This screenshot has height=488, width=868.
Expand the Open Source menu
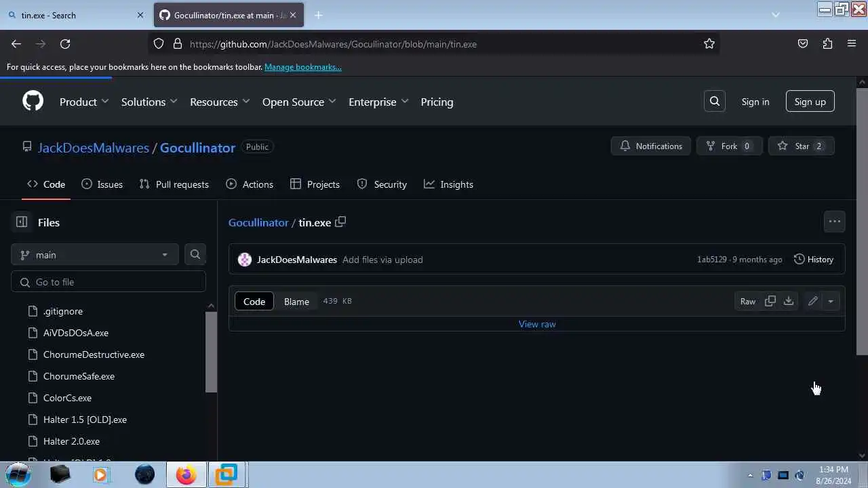tap(299, 102)
